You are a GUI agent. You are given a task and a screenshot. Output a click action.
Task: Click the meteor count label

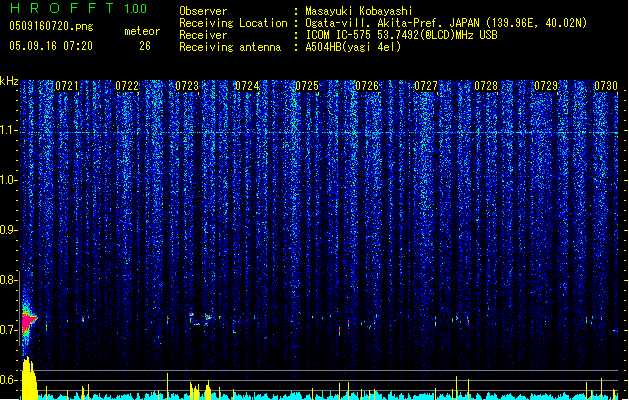[x=142, y=31]
